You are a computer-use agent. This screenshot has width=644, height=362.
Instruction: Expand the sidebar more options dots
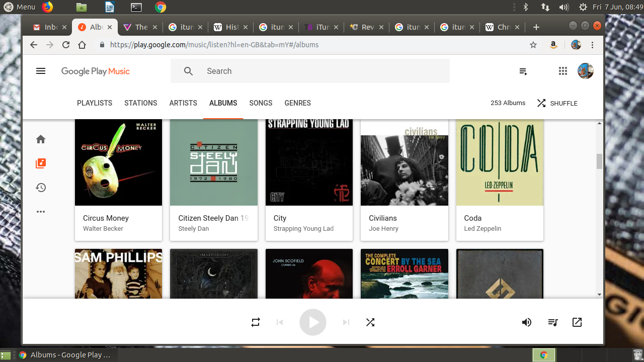pos(41,212)
